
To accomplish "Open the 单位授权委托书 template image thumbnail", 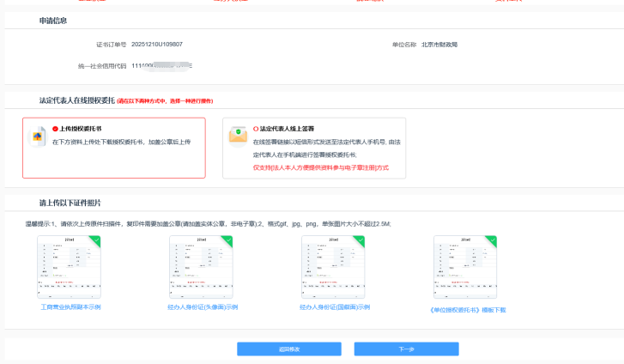I will point(465,267).
